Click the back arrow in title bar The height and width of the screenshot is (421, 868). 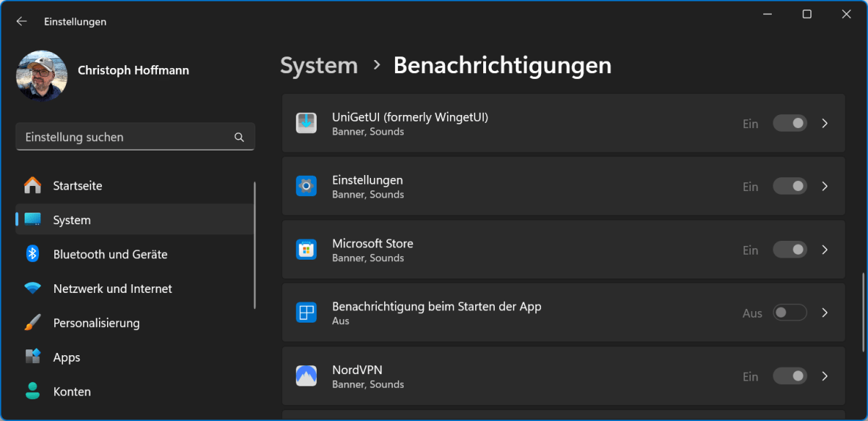point(22,22)
